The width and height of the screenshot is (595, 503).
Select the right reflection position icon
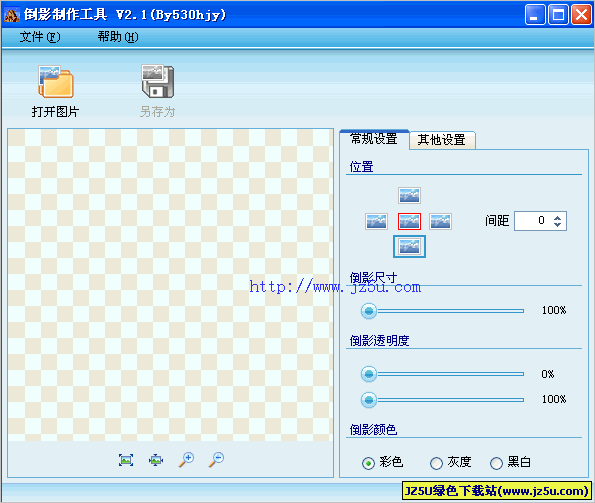440,222
